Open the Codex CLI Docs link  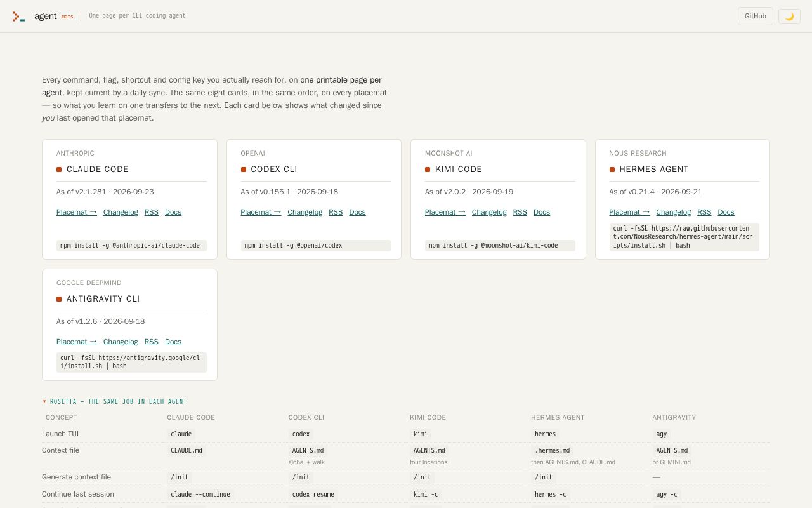pyautogui.click(x=357, y=212)
